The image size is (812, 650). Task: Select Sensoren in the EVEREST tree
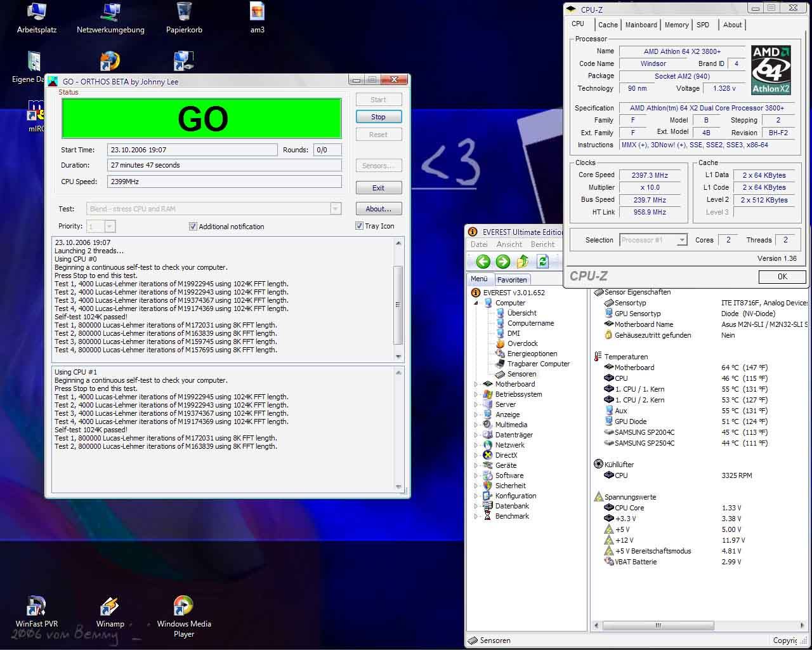(521, 374)
